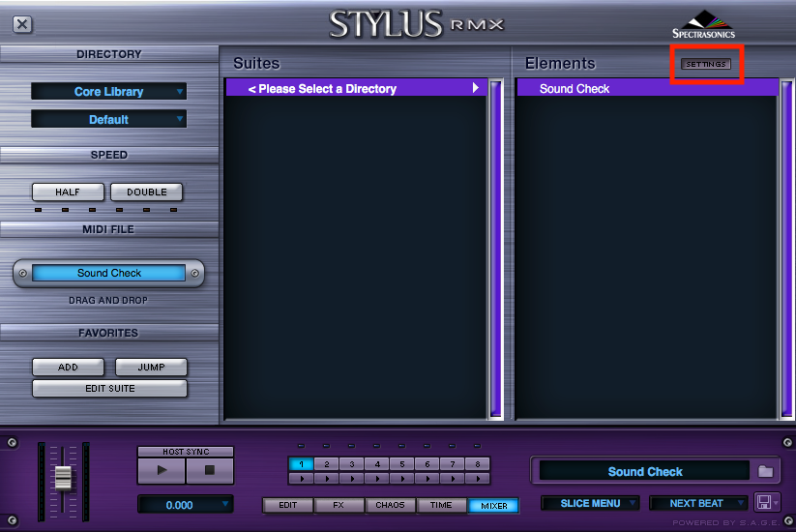This screenshot has width=796, height=532.
Task: Click play arrow under part 8
Action: point(478,478)
